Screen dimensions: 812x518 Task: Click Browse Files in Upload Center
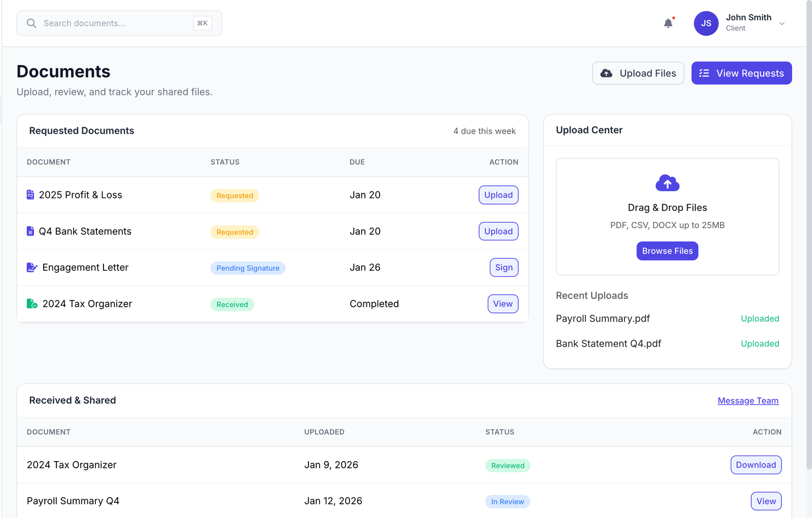667,250
